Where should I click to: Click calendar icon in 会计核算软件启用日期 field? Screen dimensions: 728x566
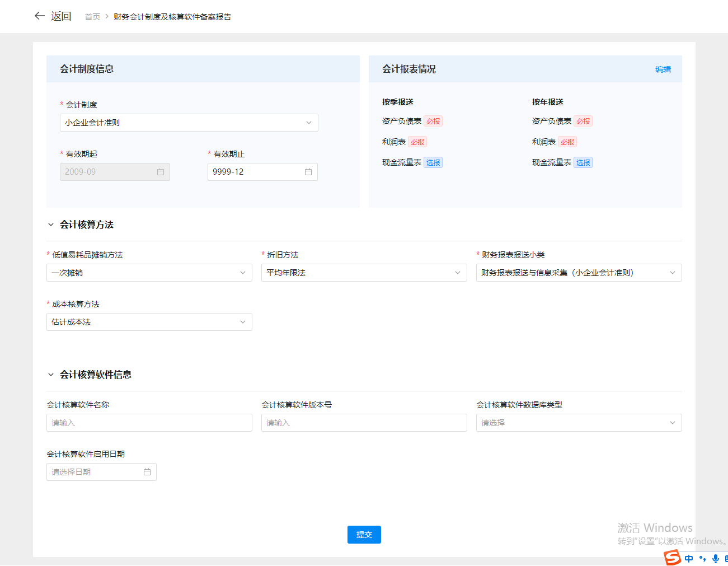(147, 472)
